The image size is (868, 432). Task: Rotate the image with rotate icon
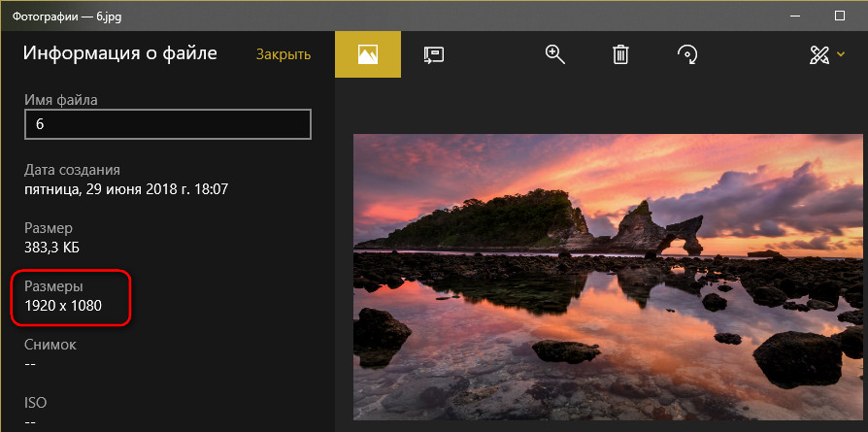coord(687,54)
